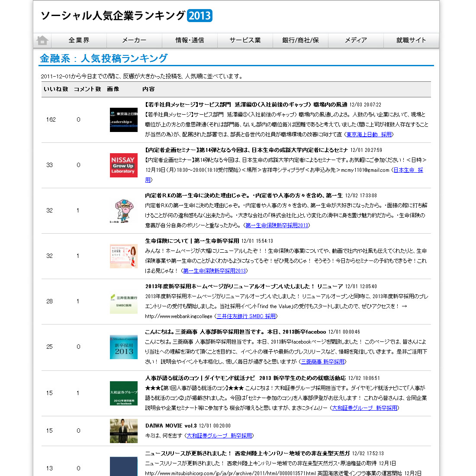
Task: Open 大和証券グループ link in the 人事が語る就活のコツ post
Action: pyautogui.click(x=365, y=408)
